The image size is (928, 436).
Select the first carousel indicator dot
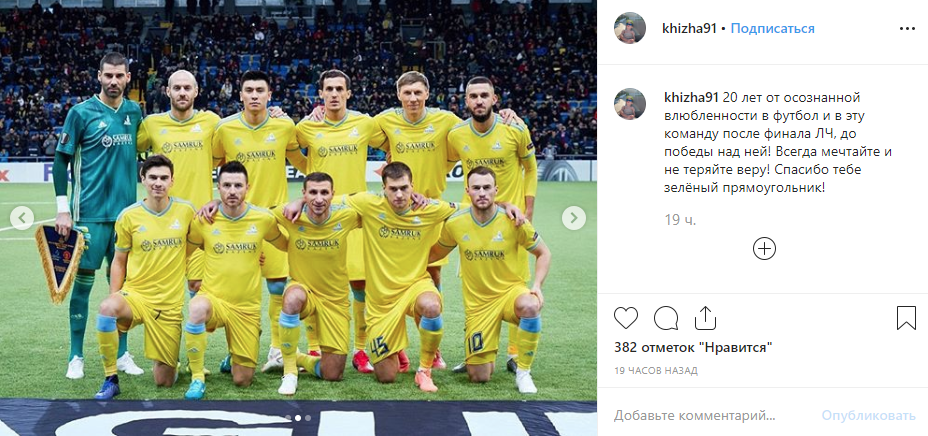pos(288,418)
